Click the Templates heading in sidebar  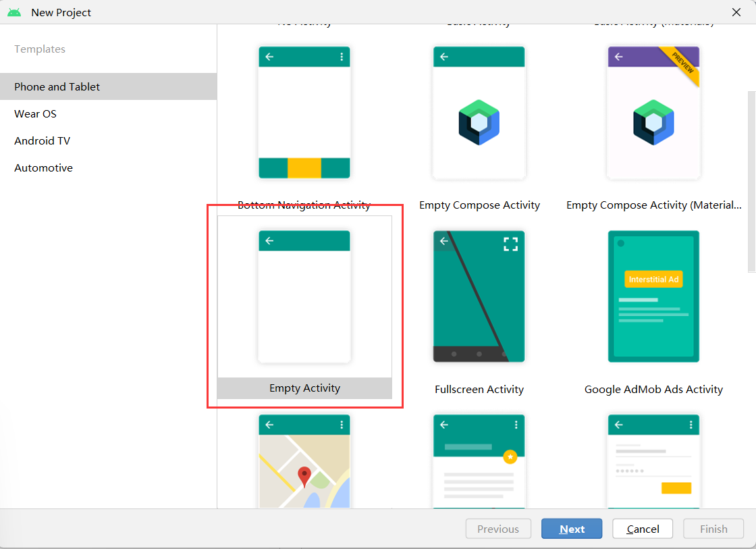40,49
